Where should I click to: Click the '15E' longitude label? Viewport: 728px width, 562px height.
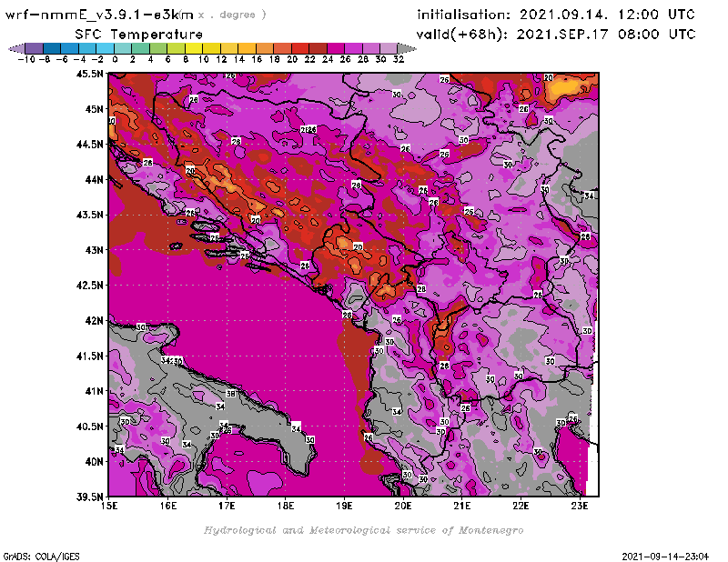[109, 506]
